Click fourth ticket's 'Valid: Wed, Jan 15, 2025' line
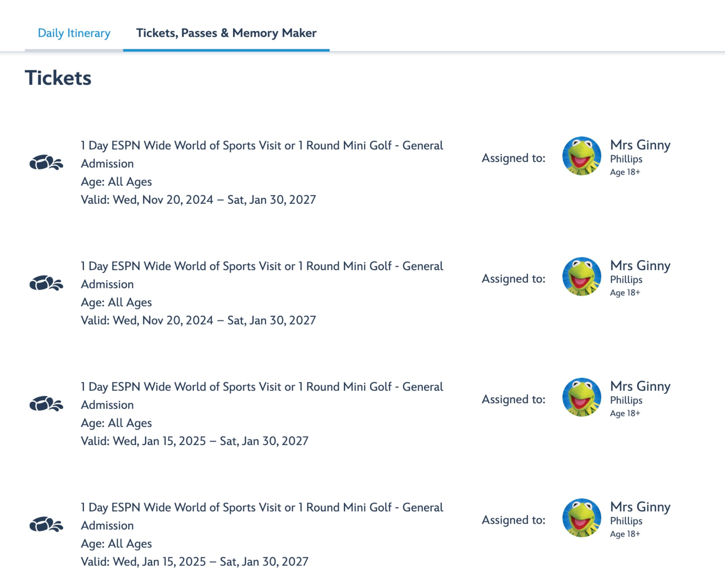Viewport: 725px width, 588px height. [194, 561]
